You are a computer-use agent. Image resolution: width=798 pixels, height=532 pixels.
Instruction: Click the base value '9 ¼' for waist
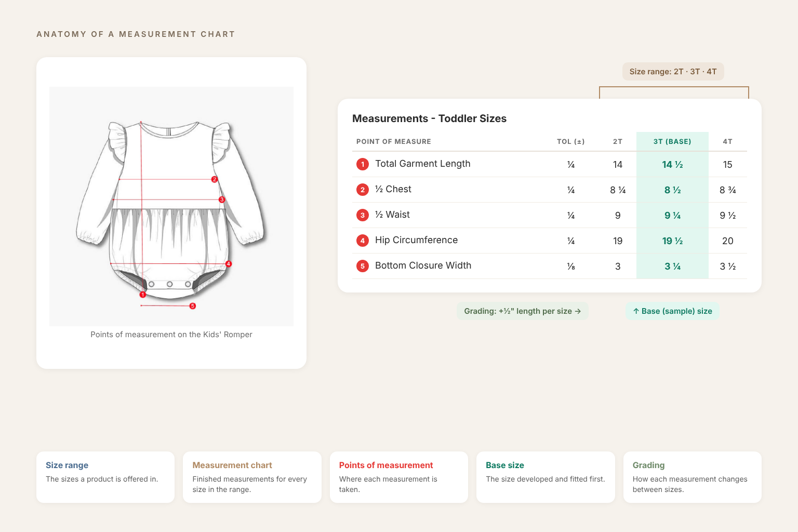672,216
